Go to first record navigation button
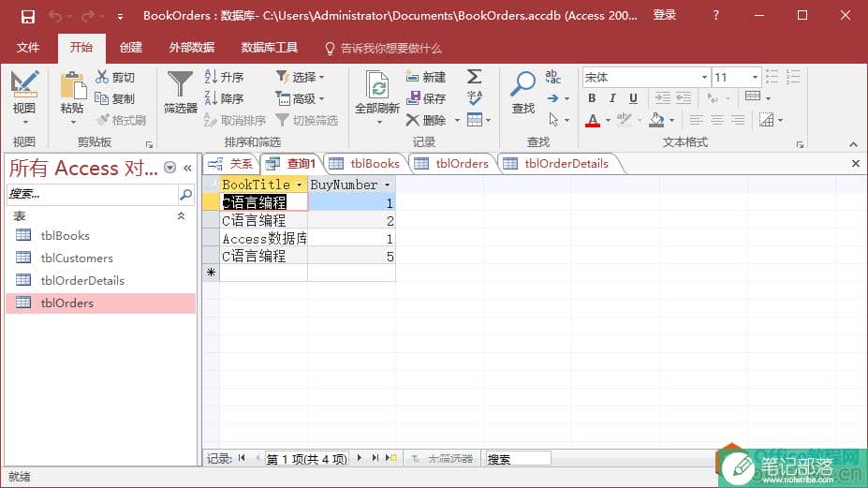The height and width of the screenshot is (488, 868). (242, 458)
